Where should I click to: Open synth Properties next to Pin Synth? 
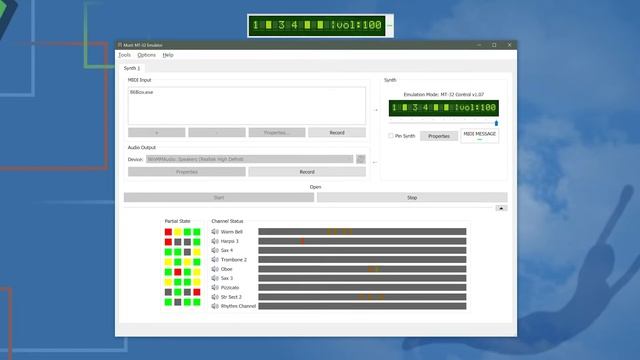[x=439, y=136]
